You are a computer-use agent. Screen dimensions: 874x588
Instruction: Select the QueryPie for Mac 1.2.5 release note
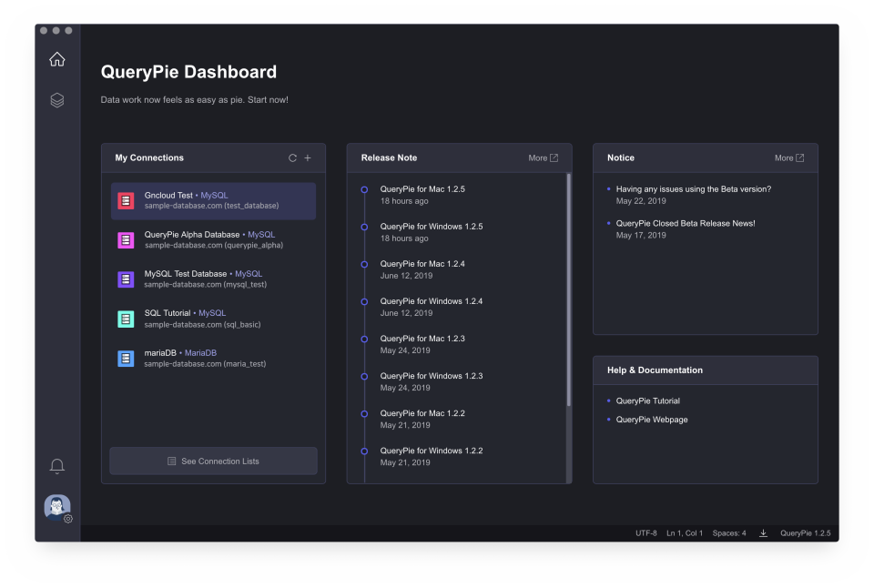[423, 189]
